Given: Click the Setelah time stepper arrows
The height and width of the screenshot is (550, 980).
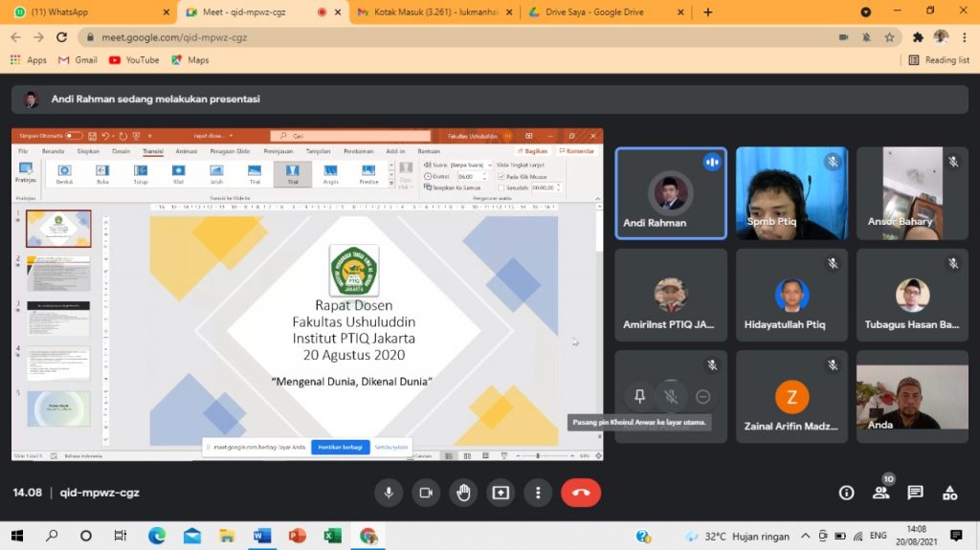Looking at the screenshot, I should click(x=558, y=187).
